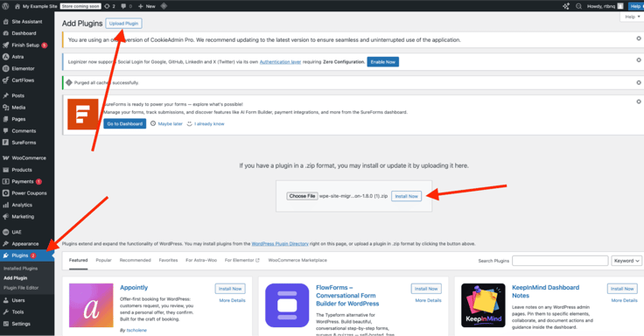Click the blue Help button in admin bar
This screenshot has height=336, width=644.
tap(635, 6)
